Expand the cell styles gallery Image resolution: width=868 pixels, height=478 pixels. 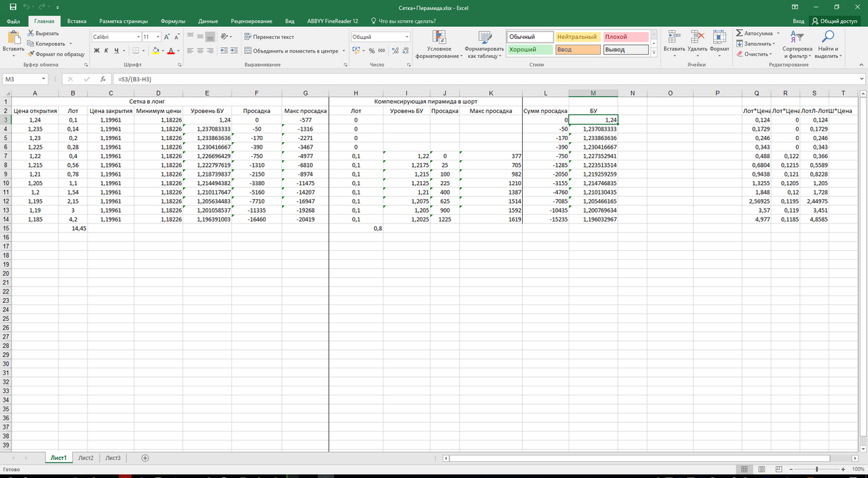(654, 53)
